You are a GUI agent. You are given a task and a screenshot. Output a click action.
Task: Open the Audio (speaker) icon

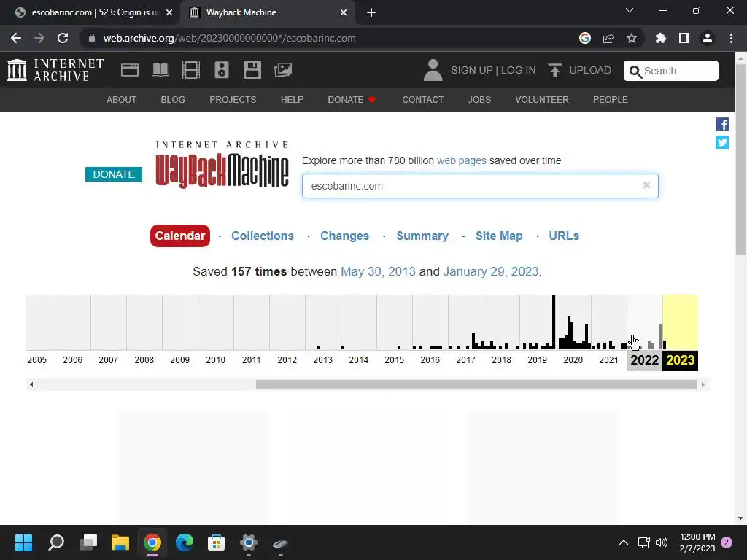coord(222,70)
